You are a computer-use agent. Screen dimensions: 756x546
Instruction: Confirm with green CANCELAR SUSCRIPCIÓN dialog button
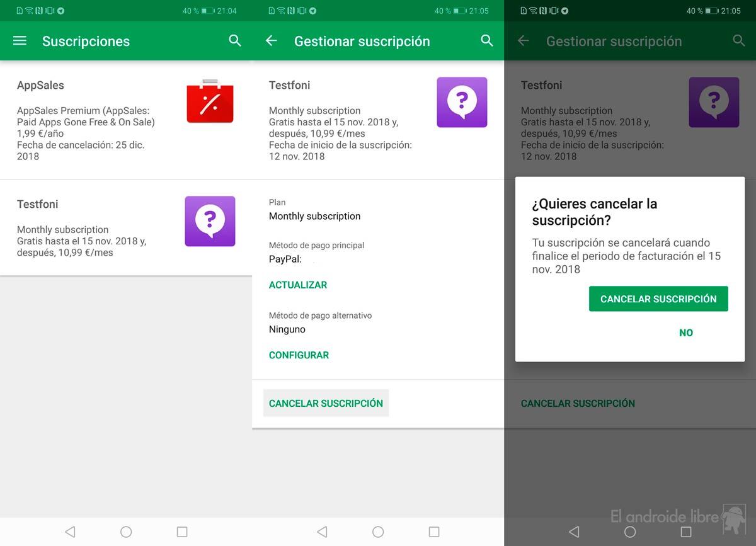(658, 299)
